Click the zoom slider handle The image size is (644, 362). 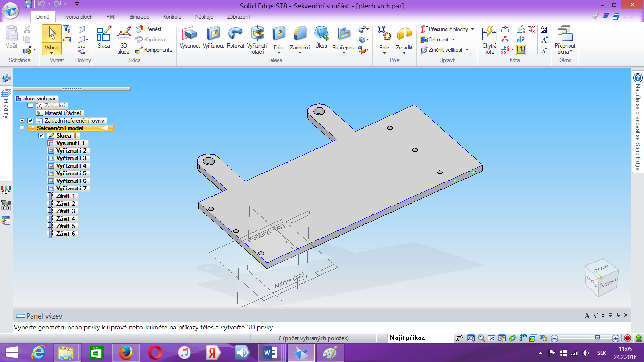(x=597, y=338)
